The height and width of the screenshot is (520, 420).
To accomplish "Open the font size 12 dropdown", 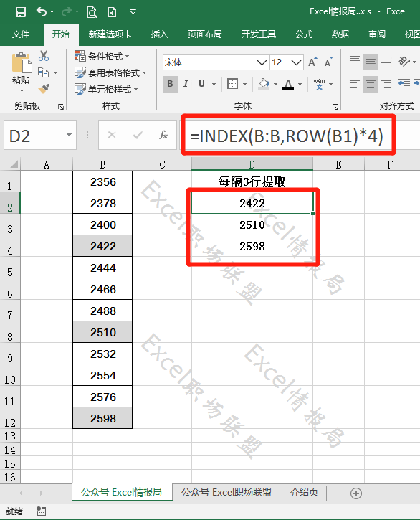I will [296, 62].
